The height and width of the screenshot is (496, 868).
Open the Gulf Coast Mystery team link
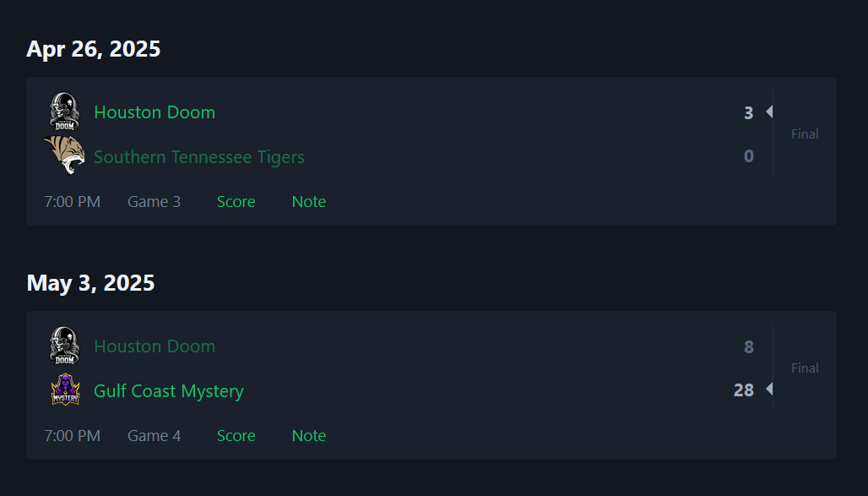click(x=169, y=391)
